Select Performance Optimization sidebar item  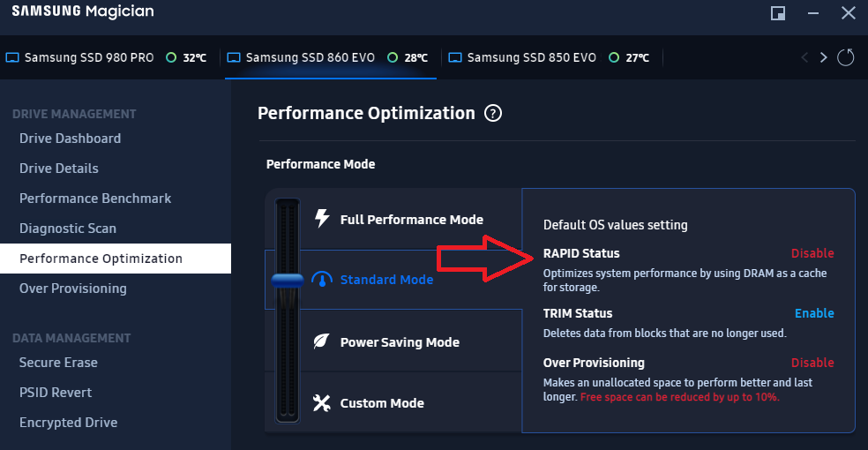click(116, 259)
